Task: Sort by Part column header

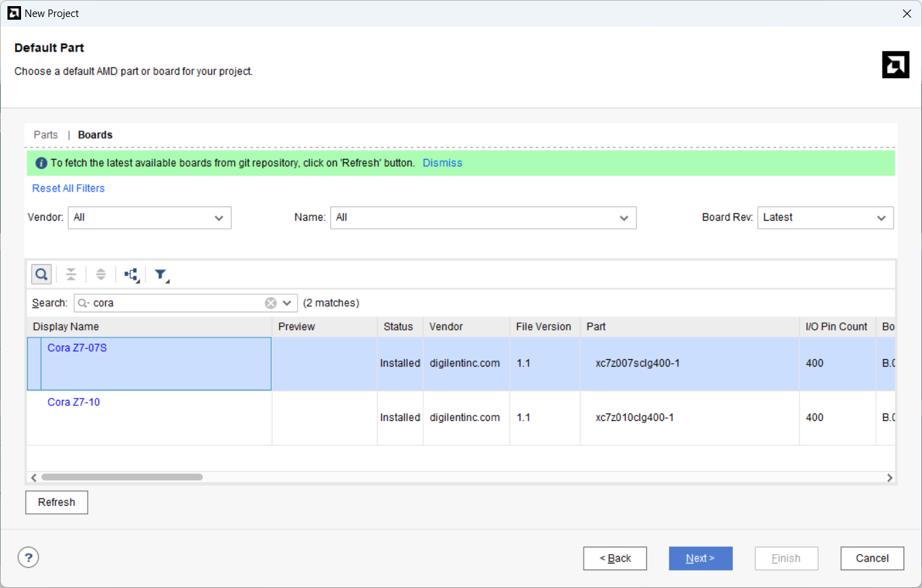Action: (690, 327)
